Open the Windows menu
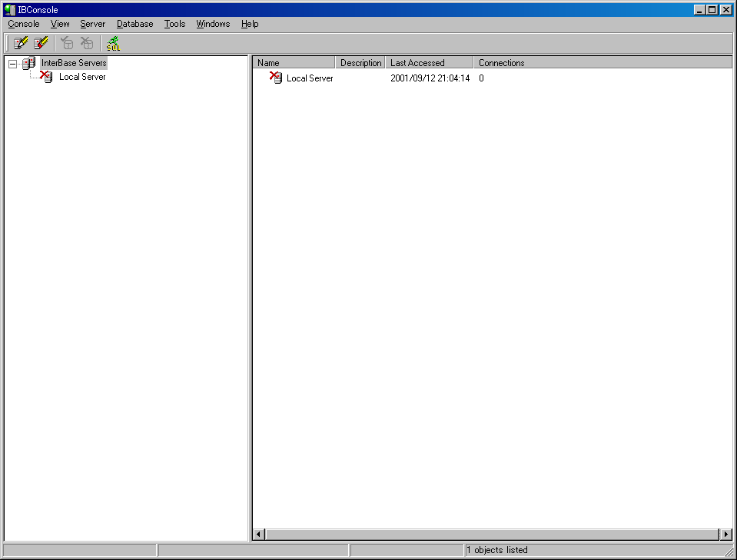Image resolution: width=737 pixels, height=560 pixels. (213, 24)
